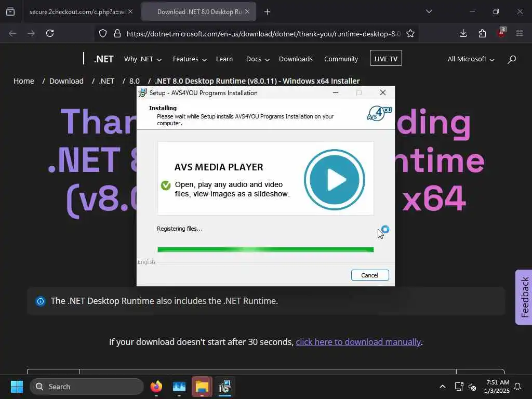Expand the Why .NET menu
Image resolution: width=532 pixels, height=399 pixels.
pos(142,59)
